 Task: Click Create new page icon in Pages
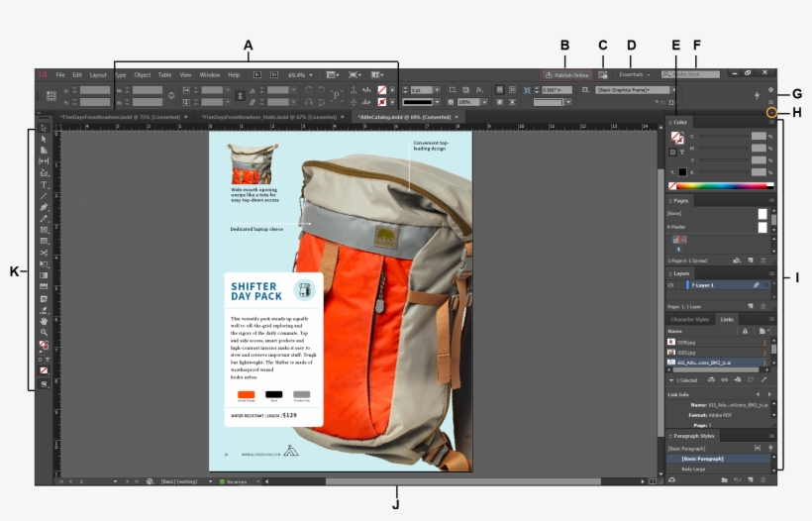click(x=751, y=260)
